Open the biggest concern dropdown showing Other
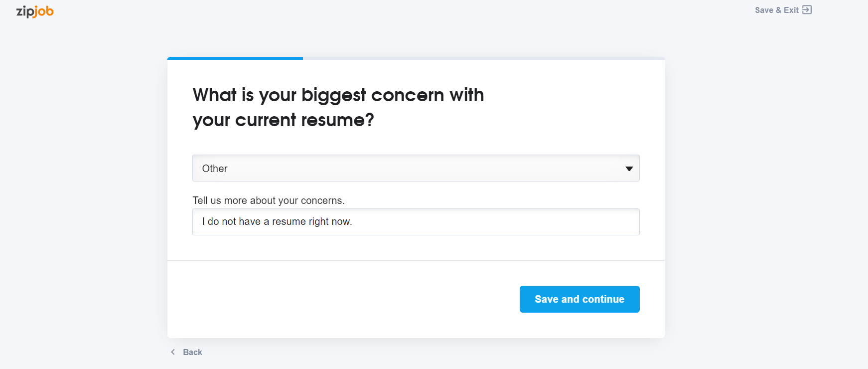This screenshot has width=868, height=369. (x=416, y=168)
